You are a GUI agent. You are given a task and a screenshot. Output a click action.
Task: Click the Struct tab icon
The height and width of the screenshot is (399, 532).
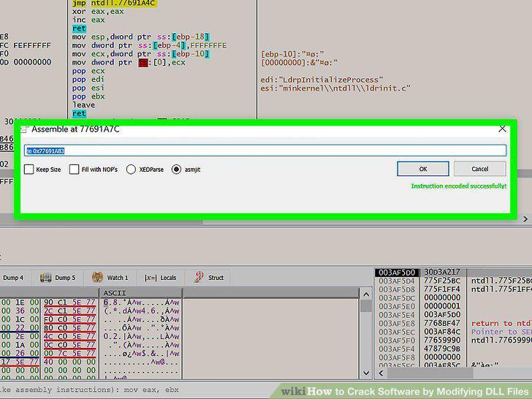pos(199,277)
